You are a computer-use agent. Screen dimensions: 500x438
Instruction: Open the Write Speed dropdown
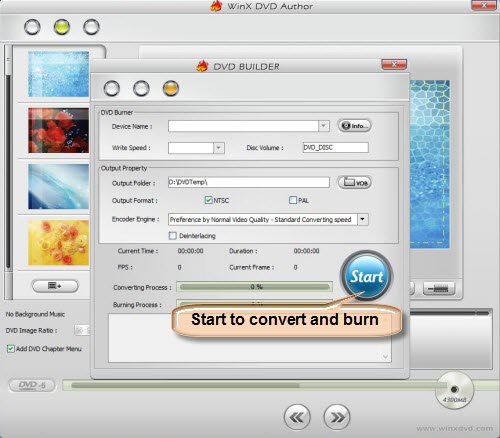tap(218, 148)
